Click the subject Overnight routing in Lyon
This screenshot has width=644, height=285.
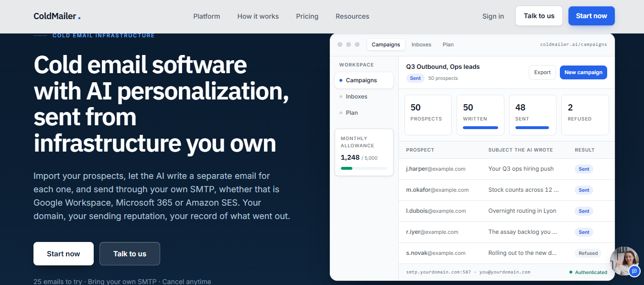tap(522, 211)
